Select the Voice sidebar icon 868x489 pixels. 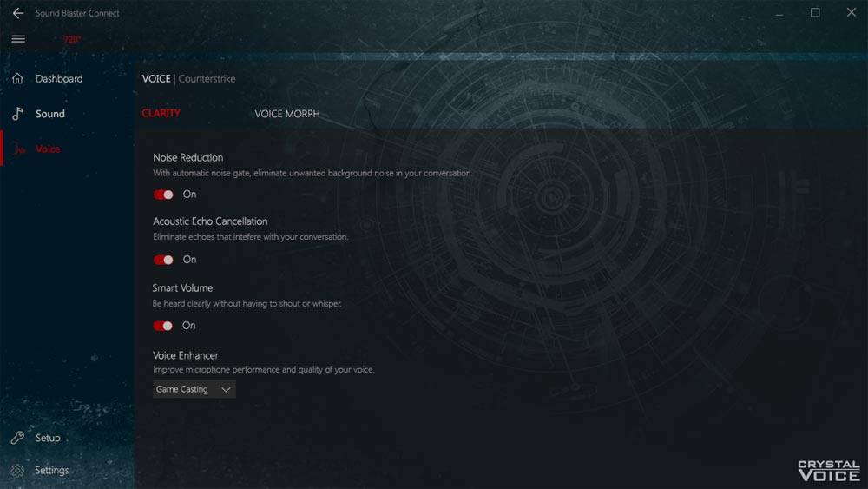(x=18, y=149)
